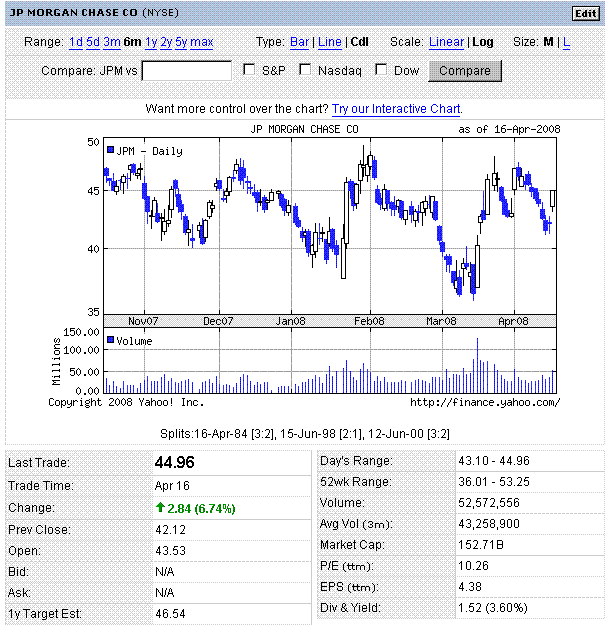Switch chart range to 3m
The image size is (609, 625).
tap(111, 42)
